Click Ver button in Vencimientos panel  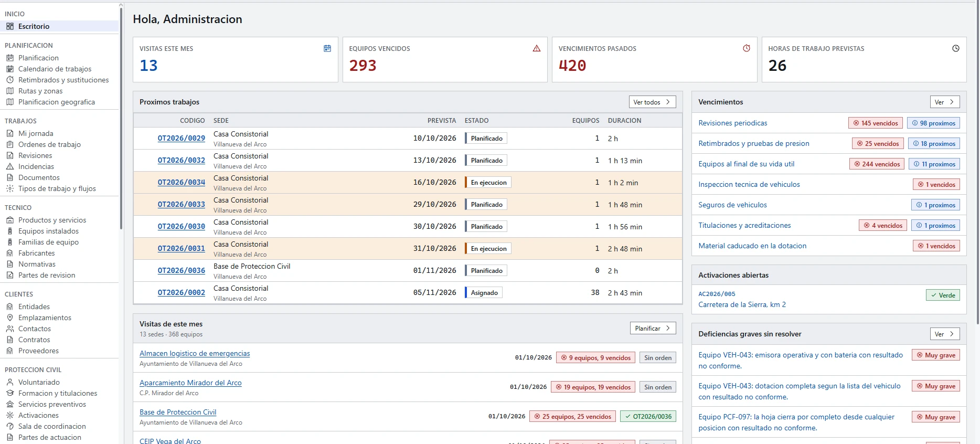click(944, 102)
